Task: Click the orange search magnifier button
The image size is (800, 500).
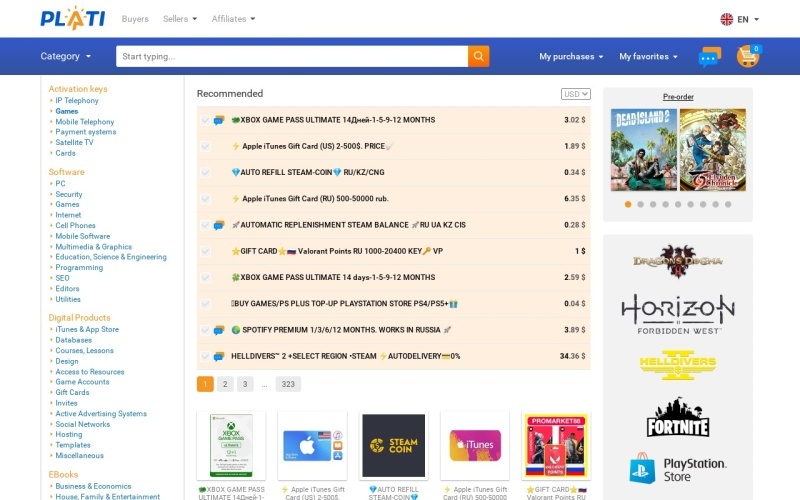Action: tap(479, 56)
